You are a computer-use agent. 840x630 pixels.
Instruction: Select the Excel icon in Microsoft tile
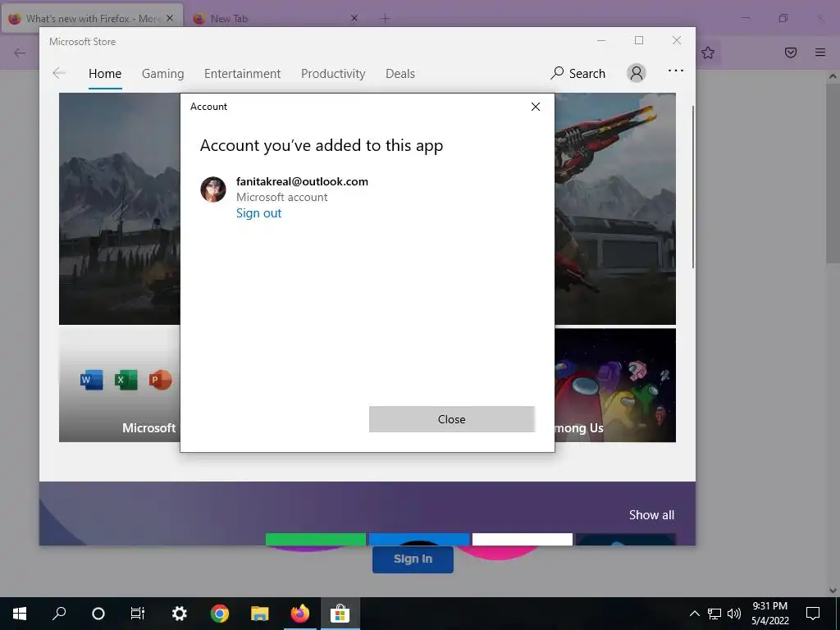pyautogui.click(x=126, y=380)
